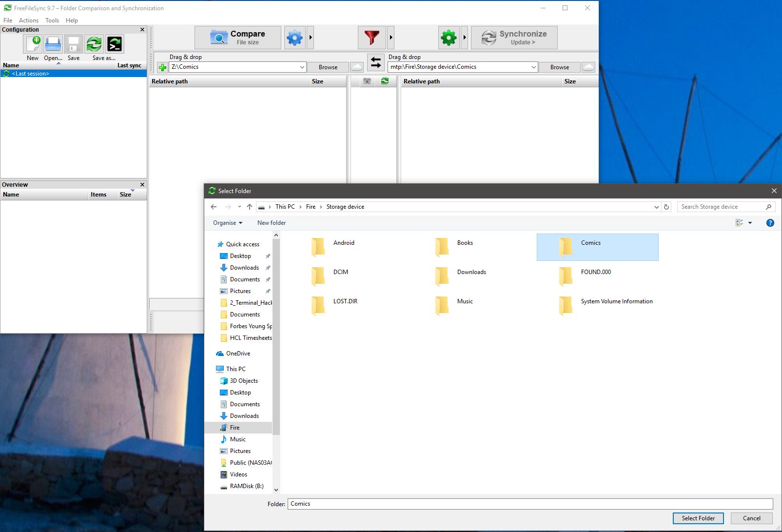Image resolution: width=782 pixels, height=532 pixels.
Task: Click the Save configuration icon
Action: tap(74, 44)
